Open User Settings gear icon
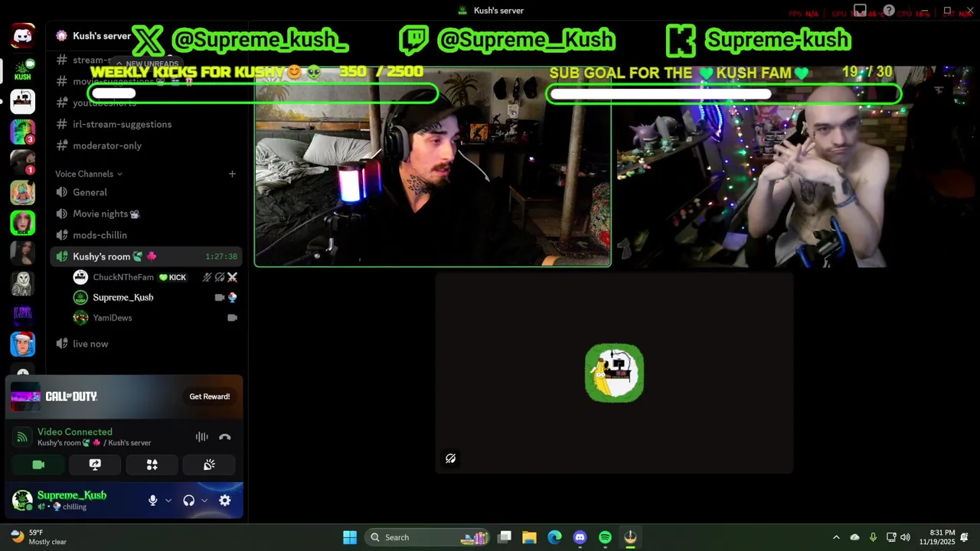980x551 pixels. (x=224, y=500)
